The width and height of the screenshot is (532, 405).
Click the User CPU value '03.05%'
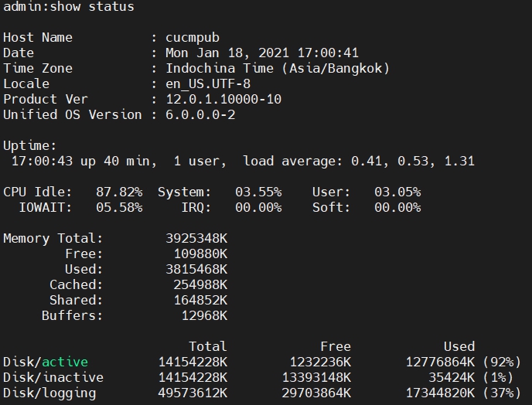[397, 192]
